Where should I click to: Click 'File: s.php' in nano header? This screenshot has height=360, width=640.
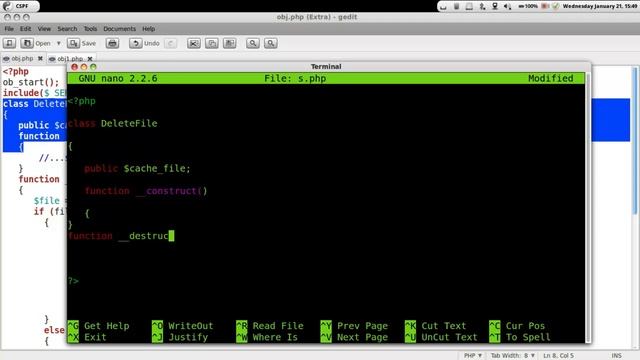pos(295,78)
